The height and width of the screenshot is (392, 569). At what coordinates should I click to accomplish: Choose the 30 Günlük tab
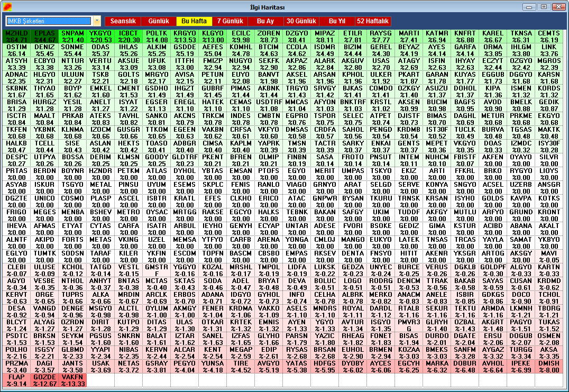click(x=301, y=21)
